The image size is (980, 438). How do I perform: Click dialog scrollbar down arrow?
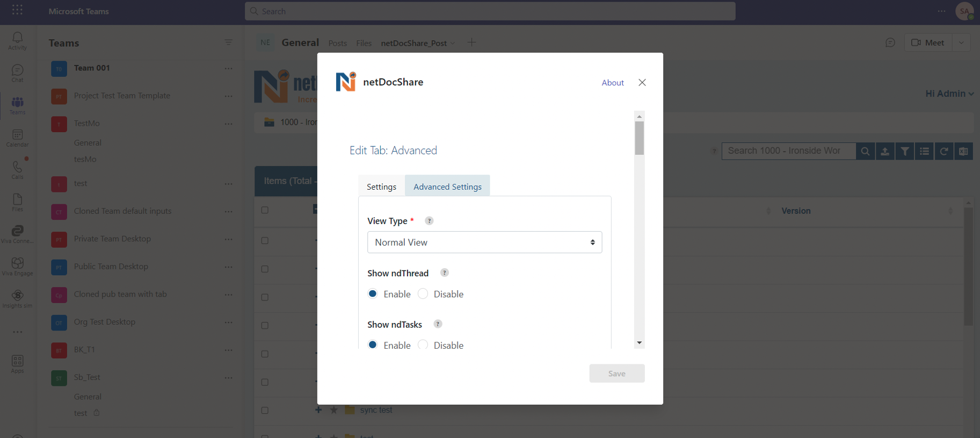pos(639,343)
